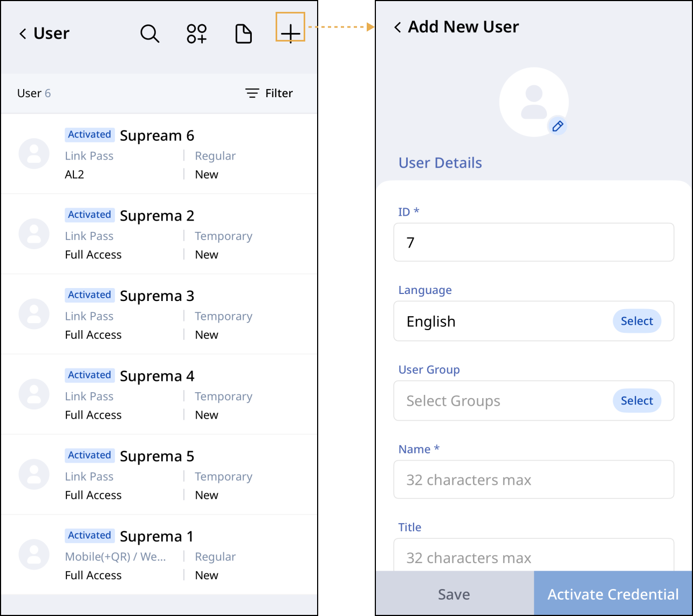This screenshot has width=693, height=616.
Task: Click the Supream 6 avatar icon
Action: coord(34,154)
